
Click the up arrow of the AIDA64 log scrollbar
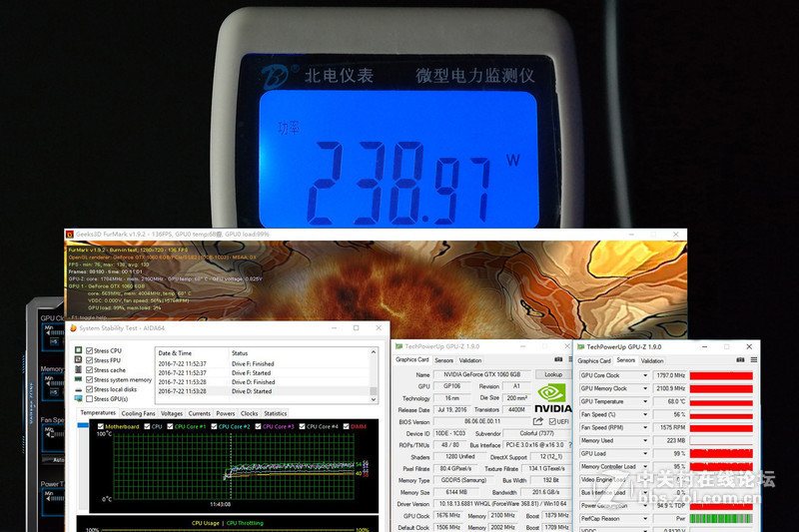(374, 352)
